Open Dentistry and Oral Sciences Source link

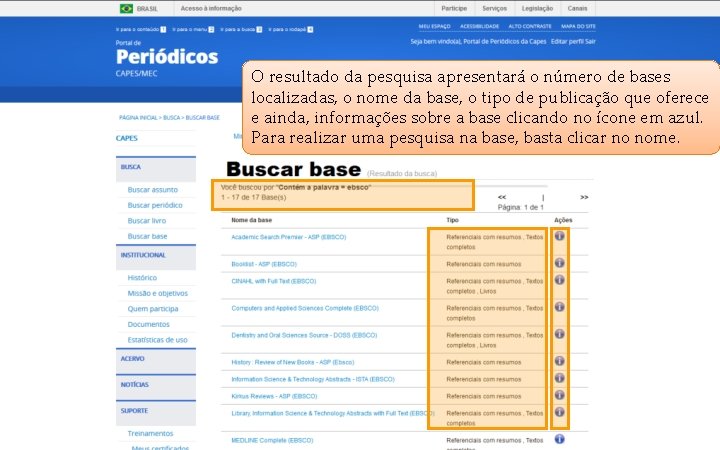click(x=304, y=335)
